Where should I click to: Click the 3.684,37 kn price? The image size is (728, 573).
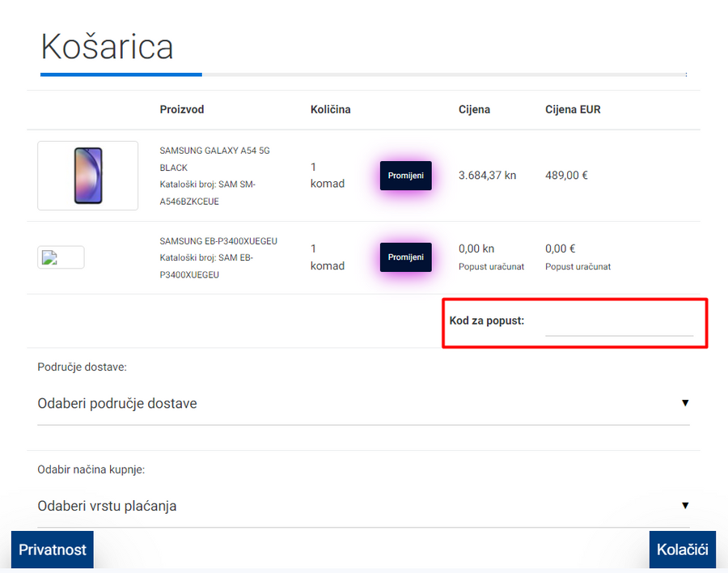487,175
